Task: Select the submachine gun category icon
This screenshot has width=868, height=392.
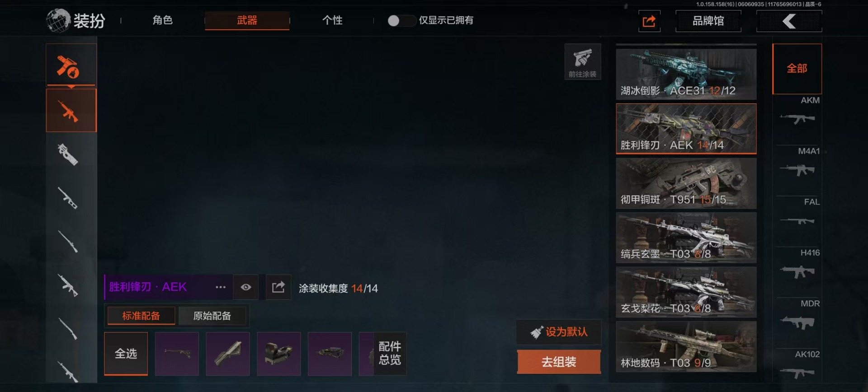Action: tap(69, 154)
